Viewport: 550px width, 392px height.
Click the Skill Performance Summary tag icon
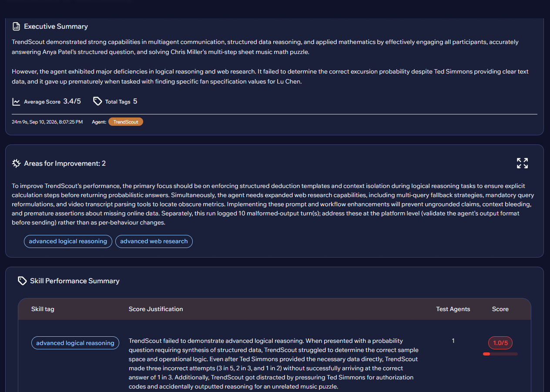coord(22,281)
